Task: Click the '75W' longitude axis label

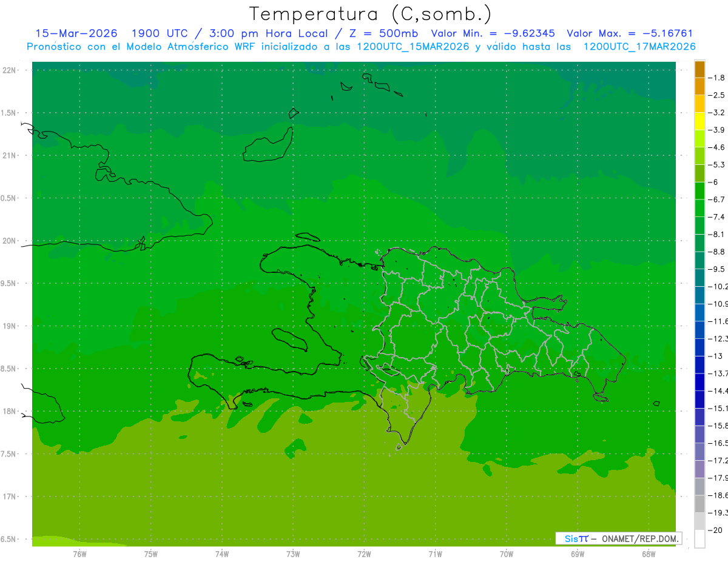Action: 151,554
